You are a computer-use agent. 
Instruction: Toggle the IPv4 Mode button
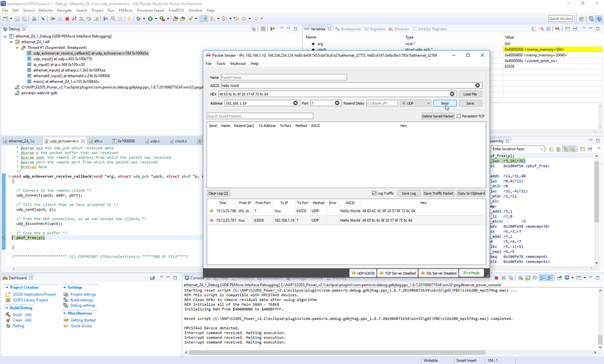tap(470, 273)
